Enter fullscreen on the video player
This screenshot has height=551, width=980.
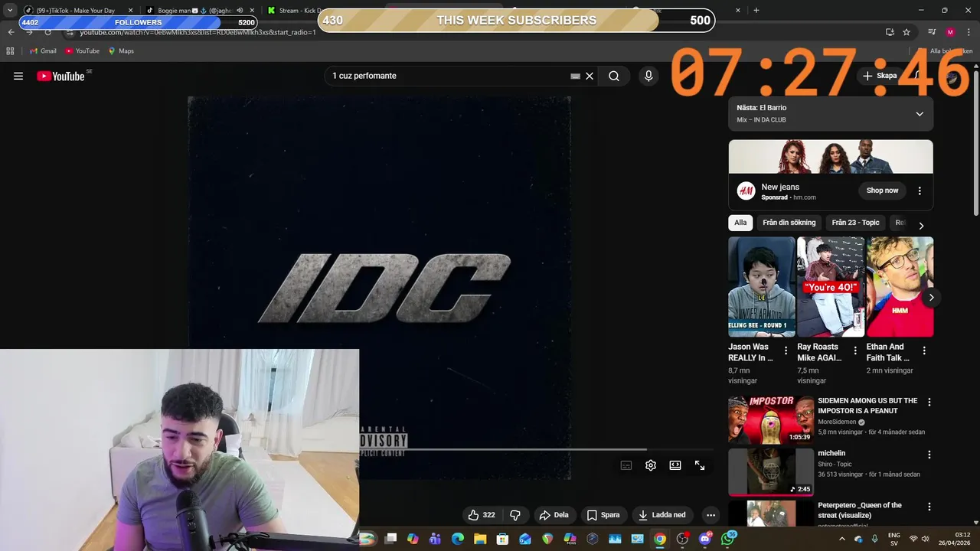coord(700,465)
